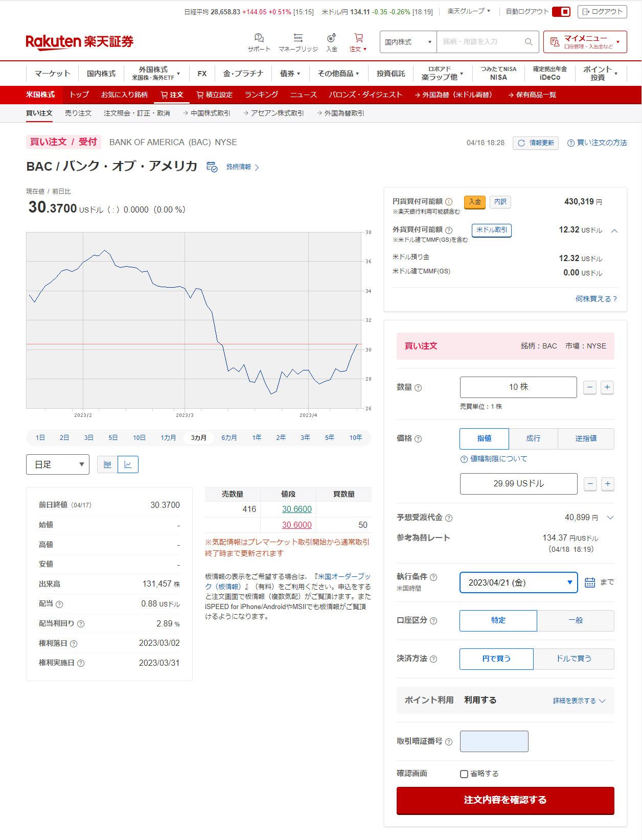Increase quantity with the plus stepper
The image size is (642, 840).
pyautogui.click(x=607, y=387)
